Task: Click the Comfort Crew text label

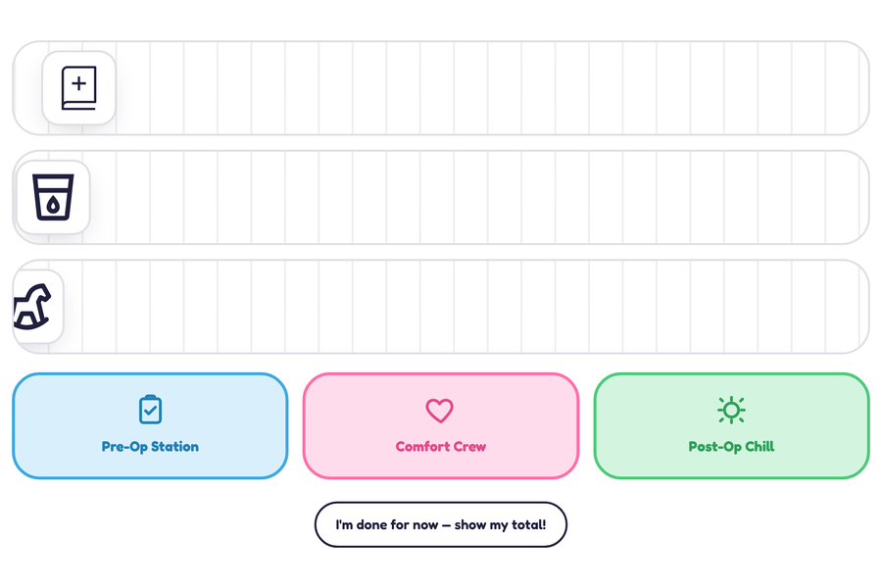Action: [441, 447]
